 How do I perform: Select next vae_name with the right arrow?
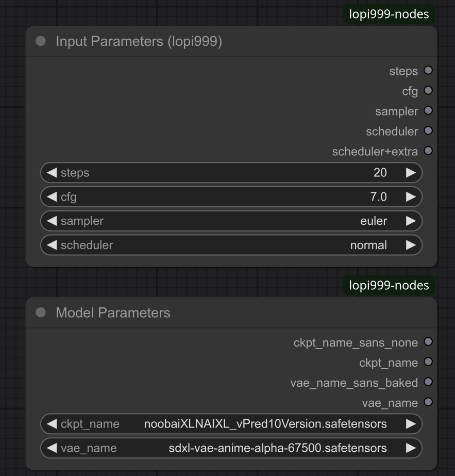[x=411, y=449]
